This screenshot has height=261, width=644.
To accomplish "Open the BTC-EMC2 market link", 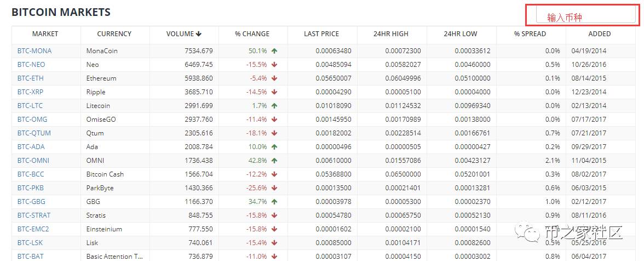I will point(33,229).
